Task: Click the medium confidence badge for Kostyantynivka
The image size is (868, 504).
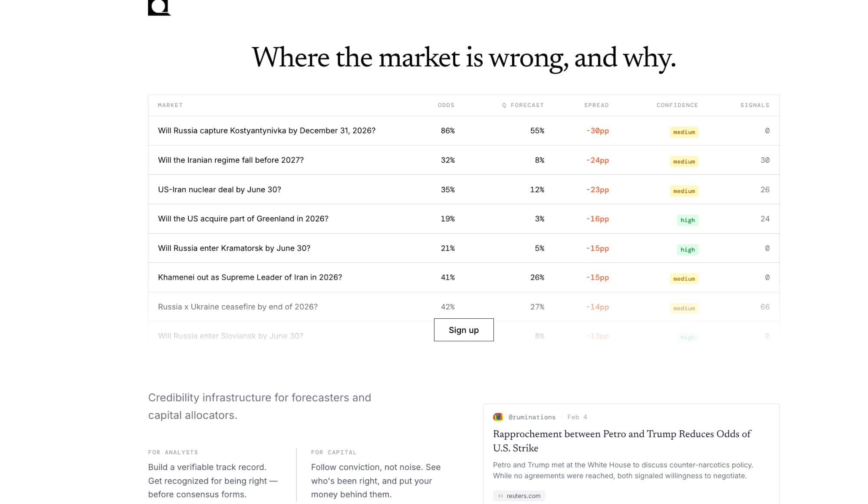Action: tap(684, 132)
